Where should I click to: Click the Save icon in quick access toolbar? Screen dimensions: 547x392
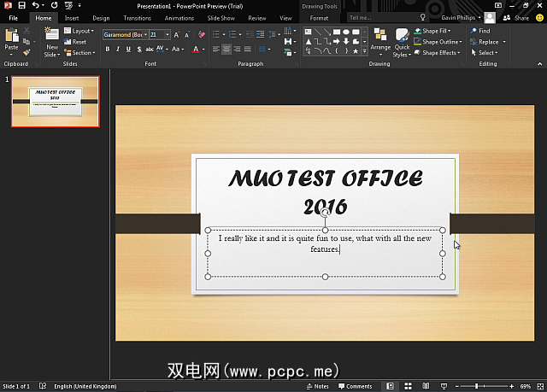pyautogui.click(x=21, y=5)
